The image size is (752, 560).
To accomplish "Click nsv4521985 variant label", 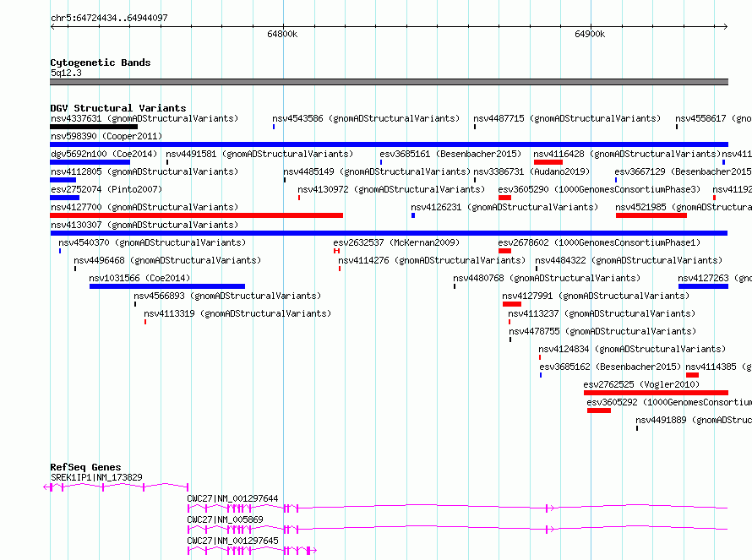I will (x=684, y=207).
